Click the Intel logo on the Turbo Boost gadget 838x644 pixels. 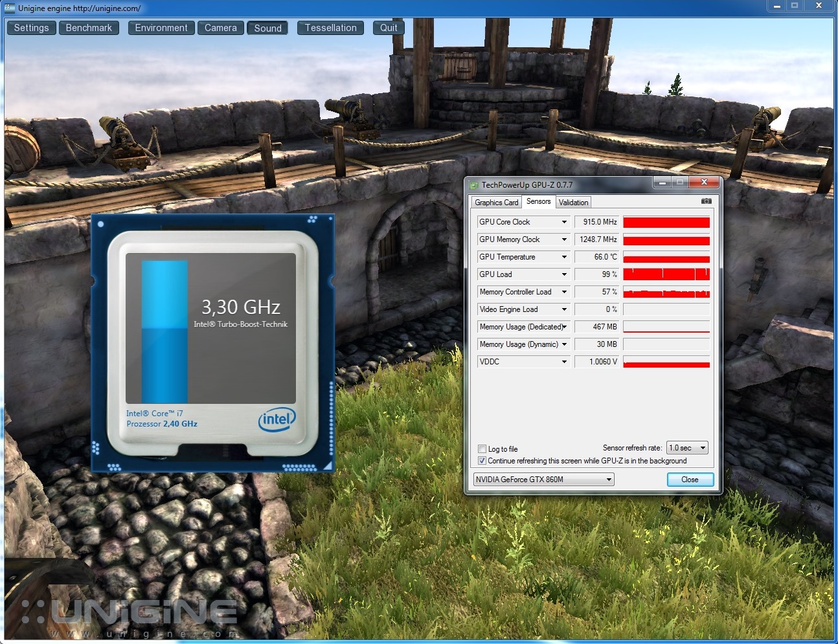(277, 419)
